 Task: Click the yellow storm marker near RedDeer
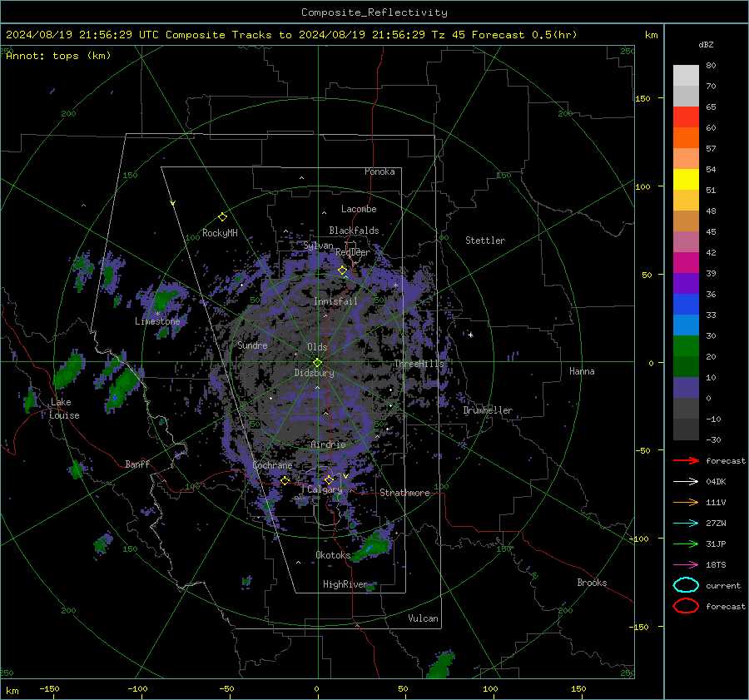click(343, 271)
